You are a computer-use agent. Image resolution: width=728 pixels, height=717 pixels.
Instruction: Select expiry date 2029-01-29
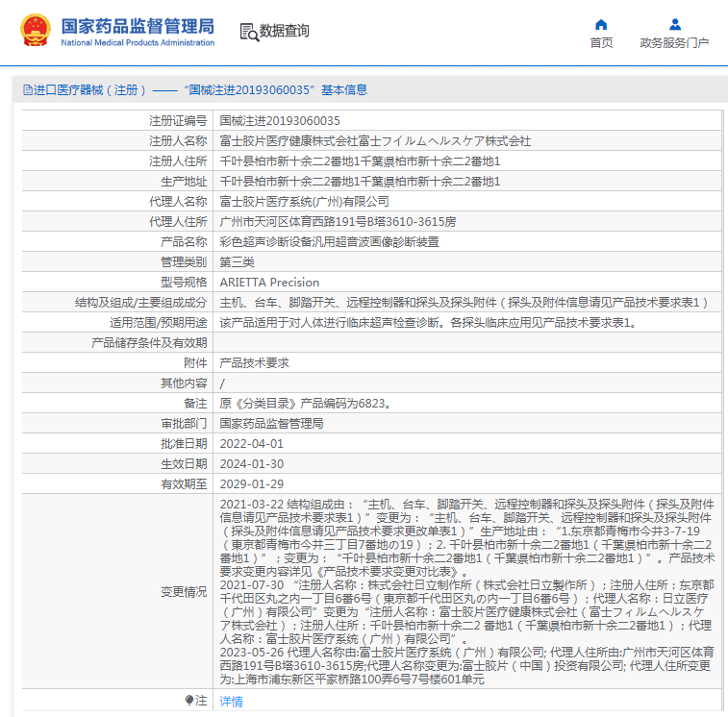pos(252,484)
